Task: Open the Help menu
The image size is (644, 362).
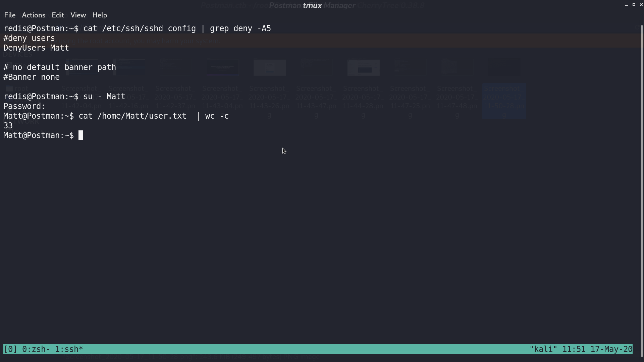Action: (x=100, y=15)
